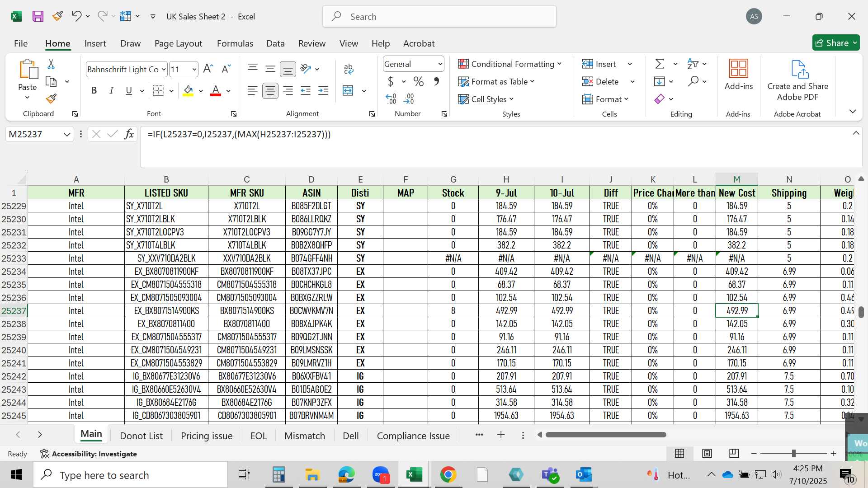
Task: Open Google Chrome from the taskbar
Action: [x=448, y=475]
